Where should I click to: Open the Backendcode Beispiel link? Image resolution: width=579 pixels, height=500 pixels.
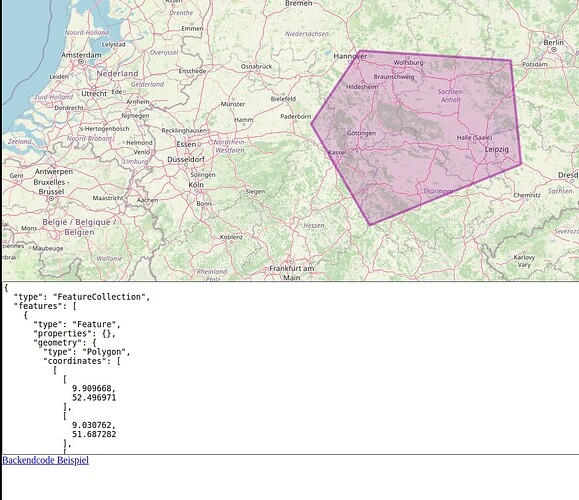coord(45,460)
